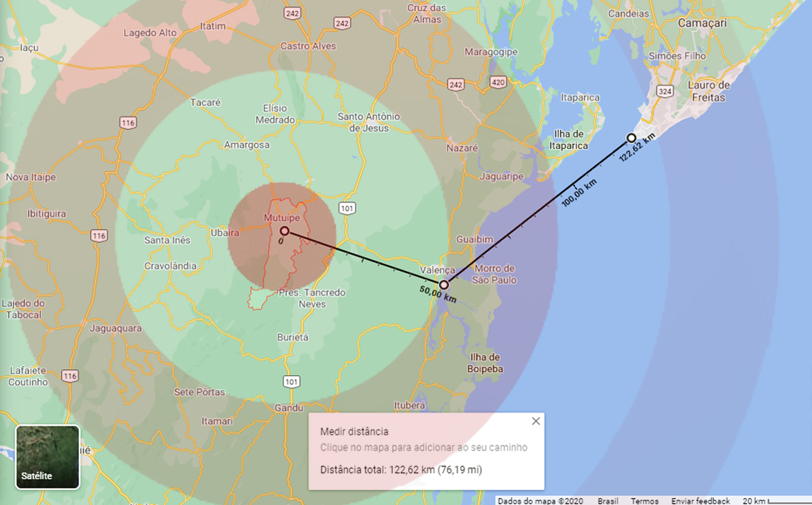Click the Pres. Tancredo Neves label
The image size is (812, 505).
point(312,298)
